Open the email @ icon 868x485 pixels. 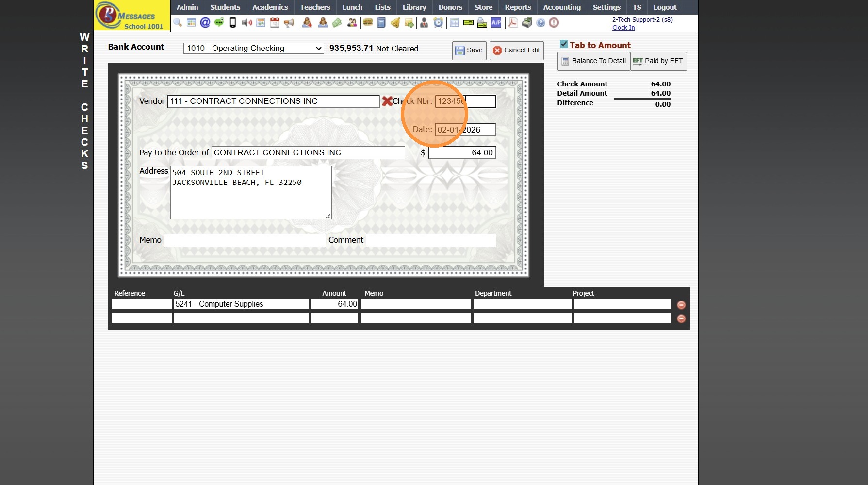tap(205, 22)
